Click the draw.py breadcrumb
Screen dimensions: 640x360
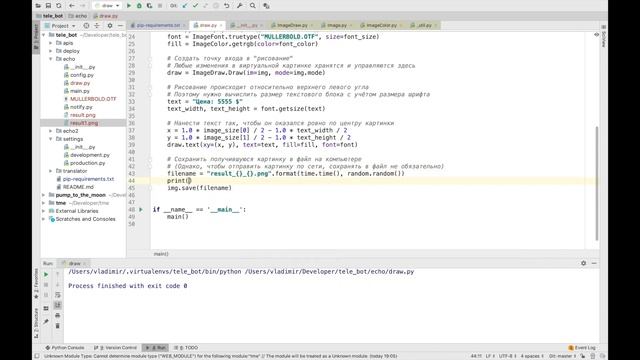tap(105, 16)
